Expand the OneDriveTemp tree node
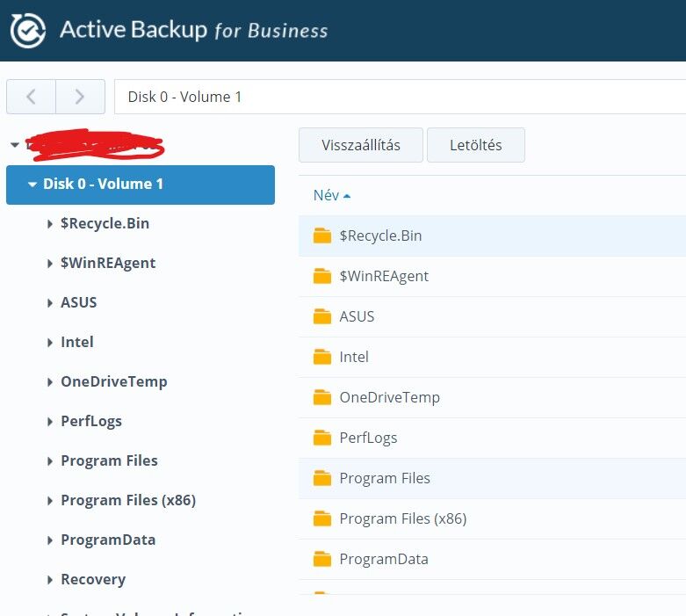The image size is (686, 616). (49, 381)
